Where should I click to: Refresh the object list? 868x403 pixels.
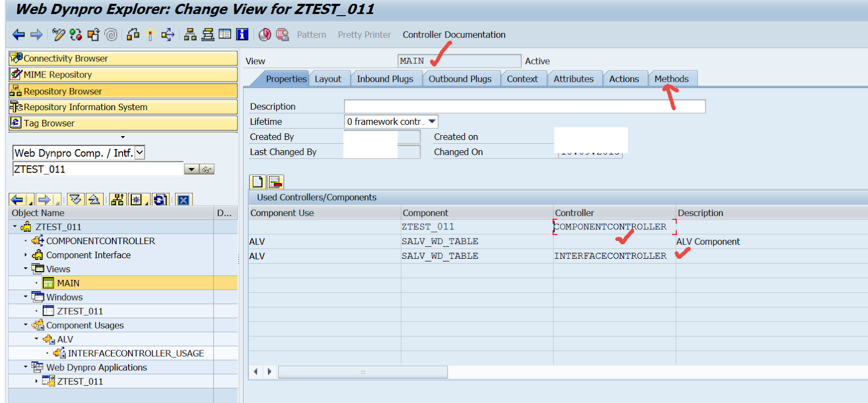pos(160,200)
